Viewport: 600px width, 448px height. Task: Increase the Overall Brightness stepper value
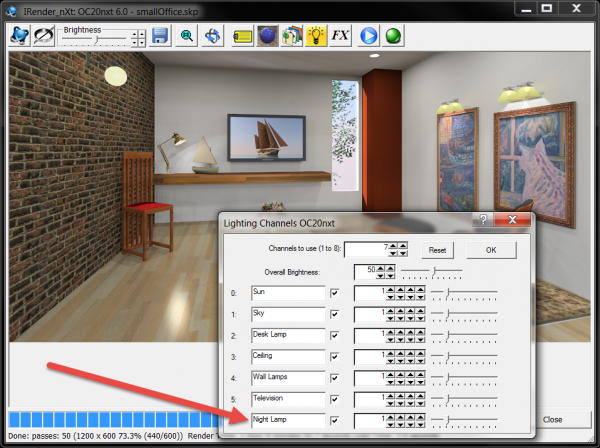(380, 268)
